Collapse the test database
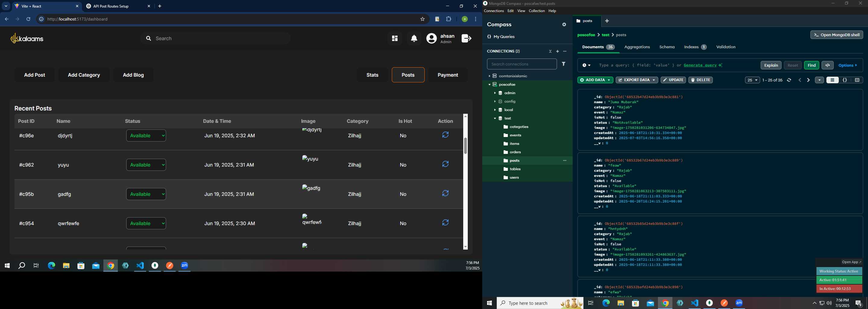The width and height of the screenshot is (868, 309). point(495,118)
